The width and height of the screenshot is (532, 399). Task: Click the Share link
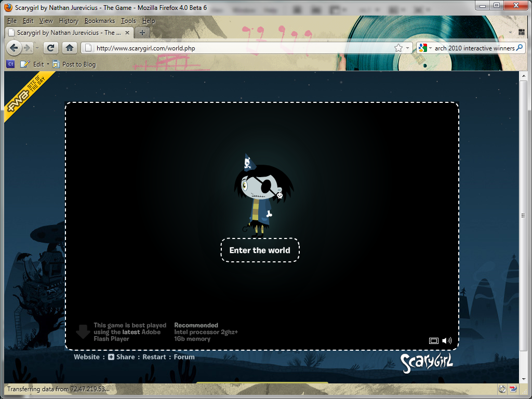(x=126, y=357)
